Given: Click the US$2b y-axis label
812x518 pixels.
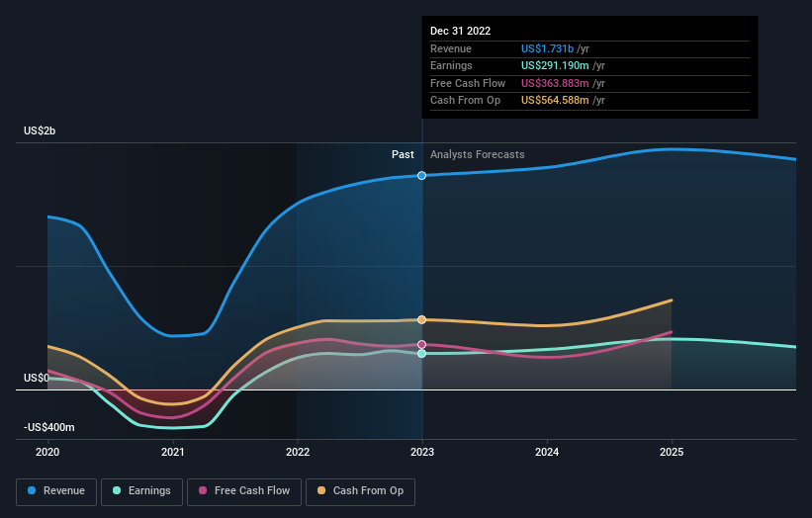Looking at the screenshot, I should pyautogui.click(x=40, y=130).
